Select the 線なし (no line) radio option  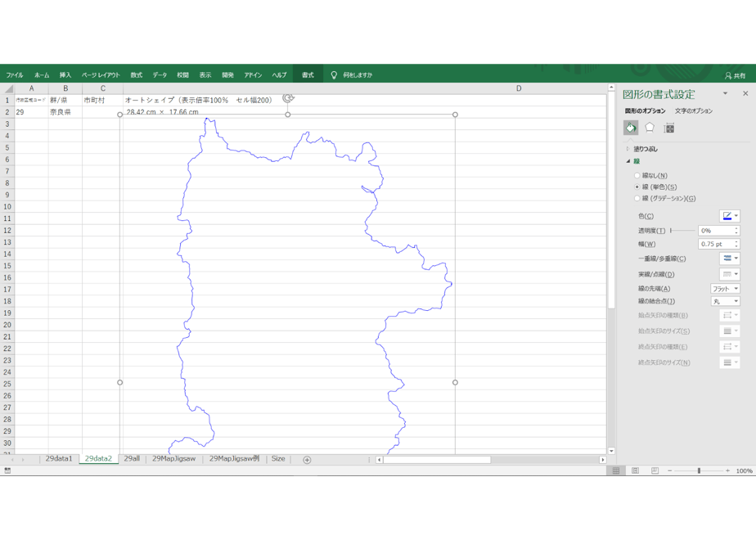637,175
